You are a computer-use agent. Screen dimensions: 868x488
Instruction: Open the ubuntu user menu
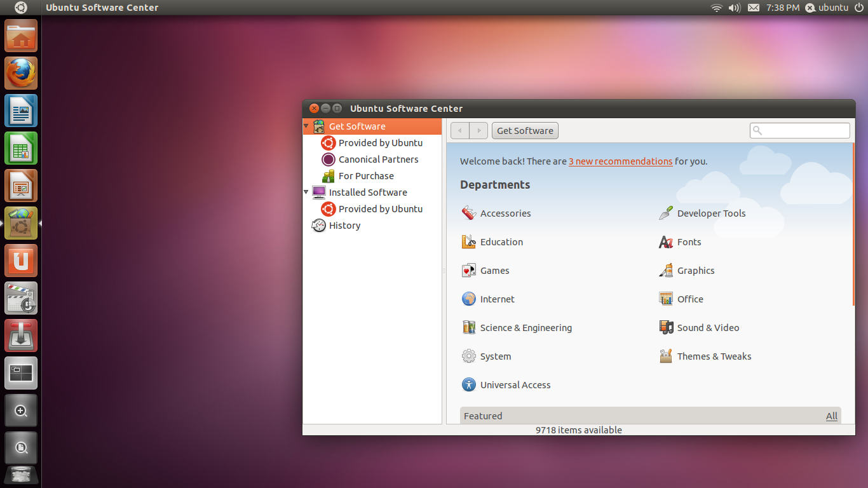click(x=827, y=8)
